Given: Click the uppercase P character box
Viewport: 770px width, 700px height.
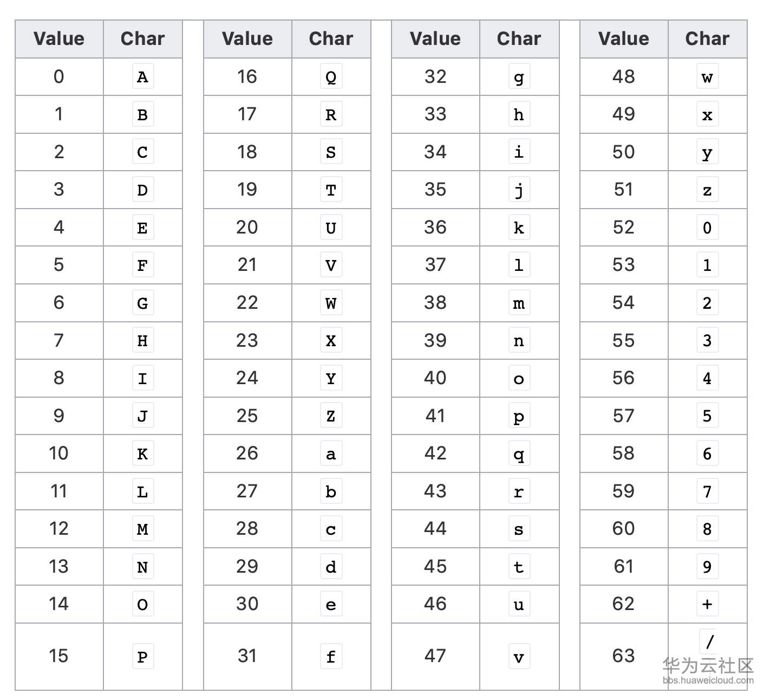Looking at the screenshot, I should (142, 657).
